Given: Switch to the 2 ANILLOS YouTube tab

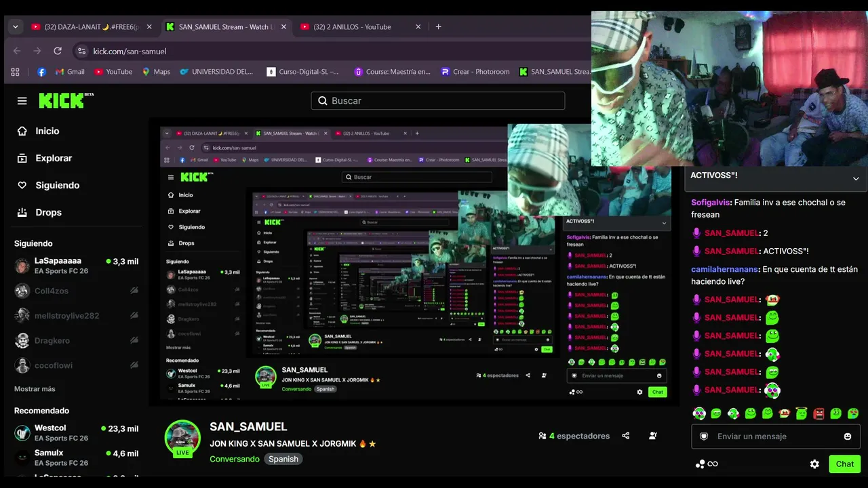Looking at the screenshot, I should (361, 27).
